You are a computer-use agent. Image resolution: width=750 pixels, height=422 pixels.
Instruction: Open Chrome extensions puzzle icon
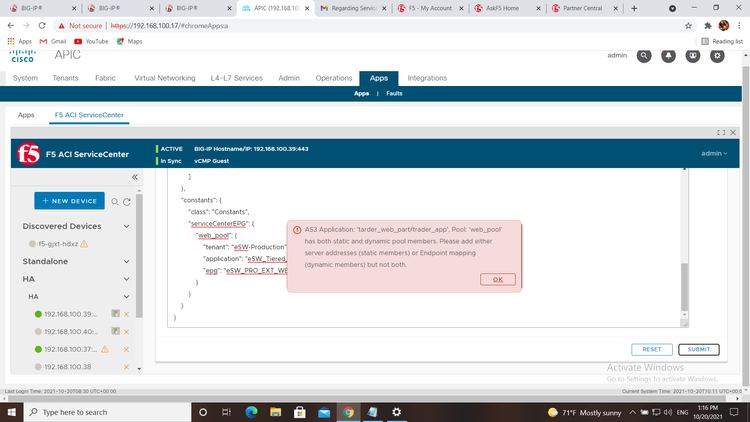708,26
